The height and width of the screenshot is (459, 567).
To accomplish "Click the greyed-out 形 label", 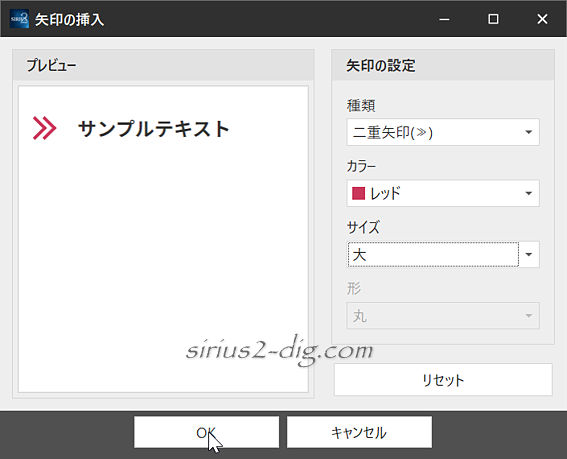I will pos(354,289).
